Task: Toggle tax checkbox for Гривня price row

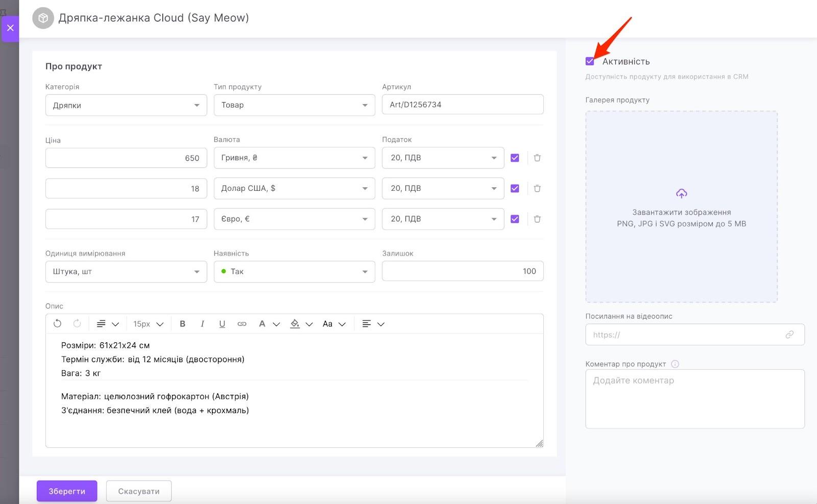Action: tap(515, 158)
